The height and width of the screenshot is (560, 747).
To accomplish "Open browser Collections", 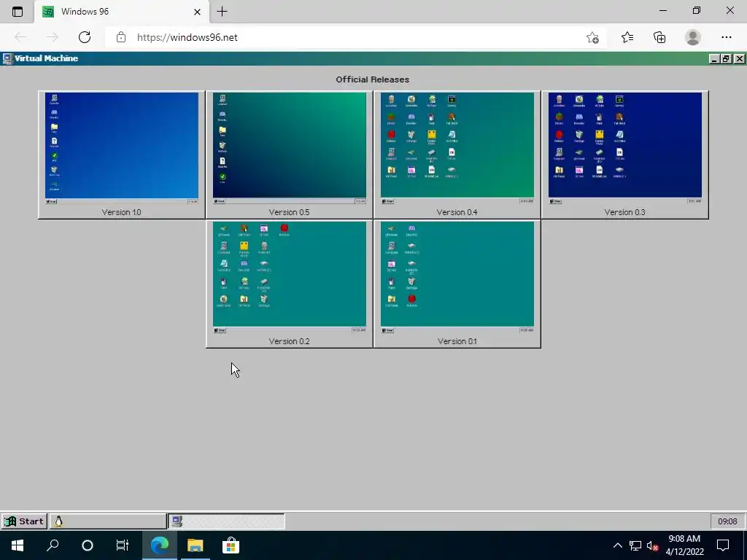I will (659, 37).
